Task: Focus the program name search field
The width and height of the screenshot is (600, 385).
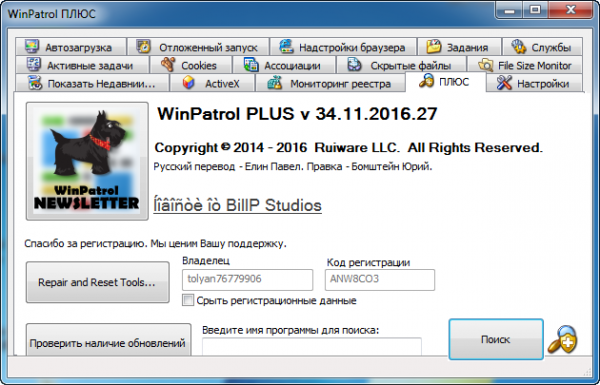Action: (312, 346)
